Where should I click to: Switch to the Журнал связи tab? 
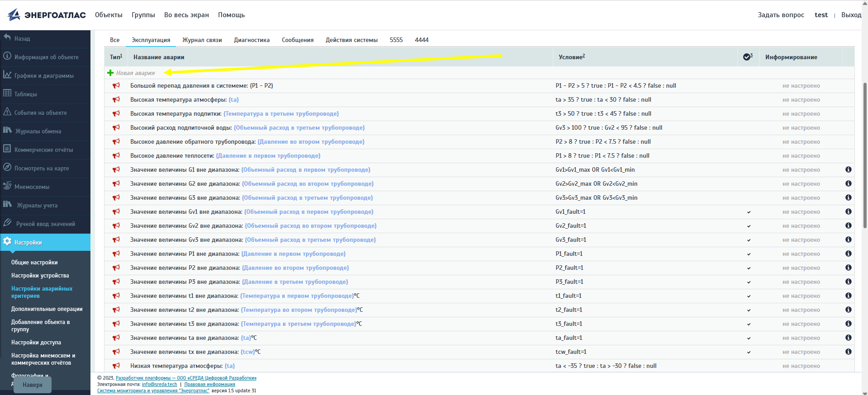coord(202,40)
